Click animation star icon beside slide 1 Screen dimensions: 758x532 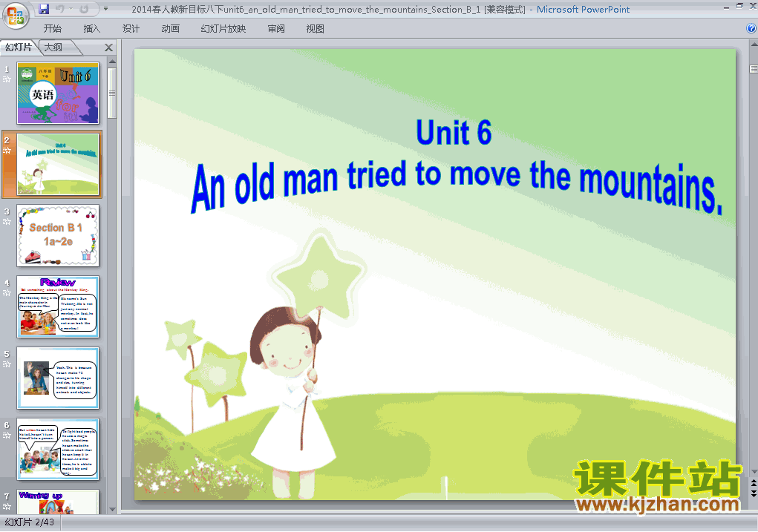click(7, 79)
